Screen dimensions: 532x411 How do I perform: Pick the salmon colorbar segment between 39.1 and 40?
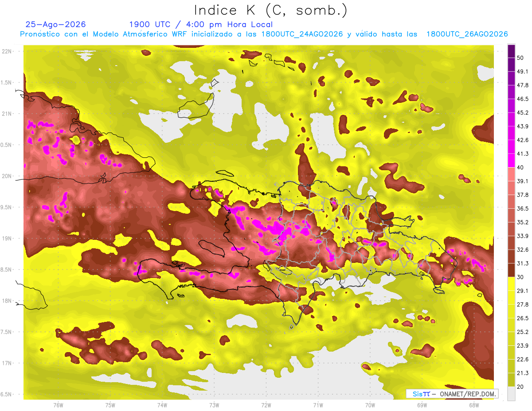click(x=511, y=174)
